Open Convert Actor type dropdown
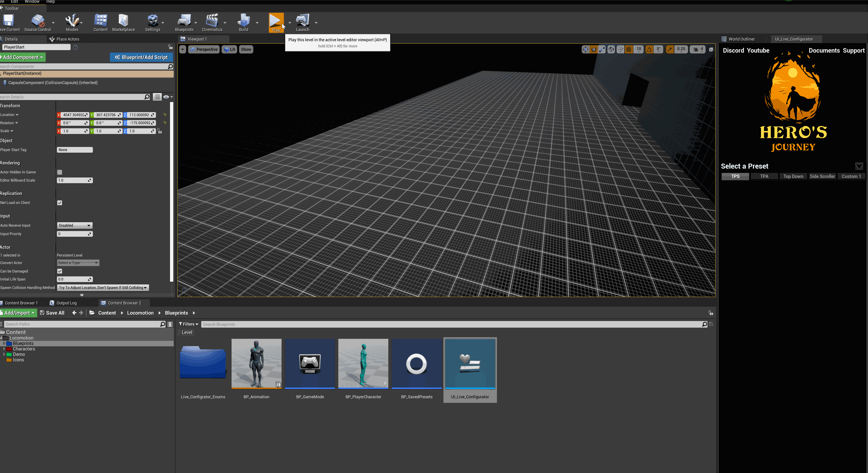The height and width of the screenshot is (473, 868). [x=78, y=263]
